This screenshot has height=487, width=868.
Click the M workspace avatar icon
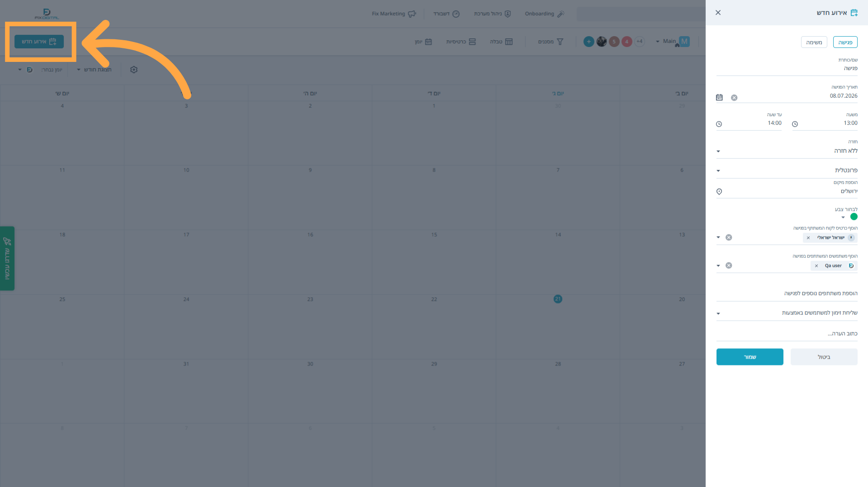coord(684,42)
